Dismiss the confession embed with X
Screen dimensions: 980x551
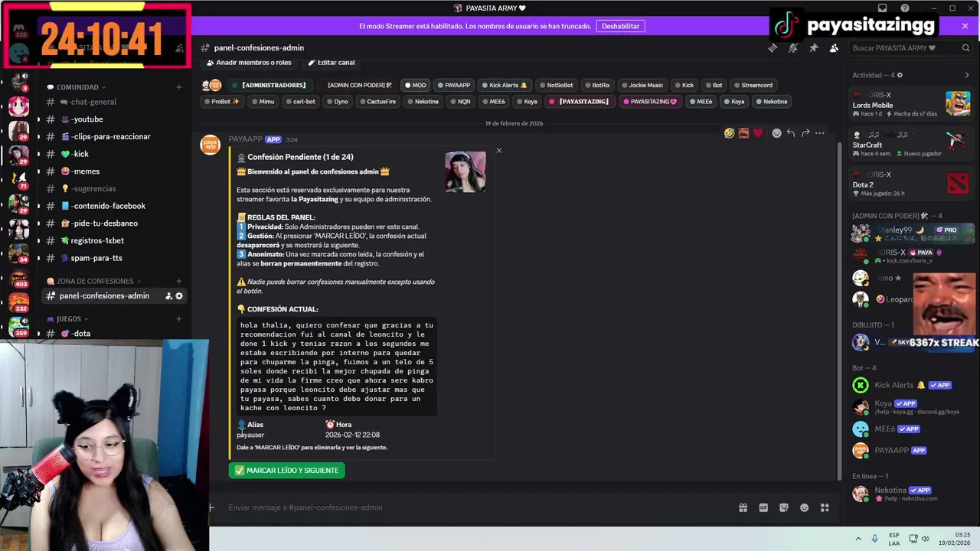click(x=499, y=150)
